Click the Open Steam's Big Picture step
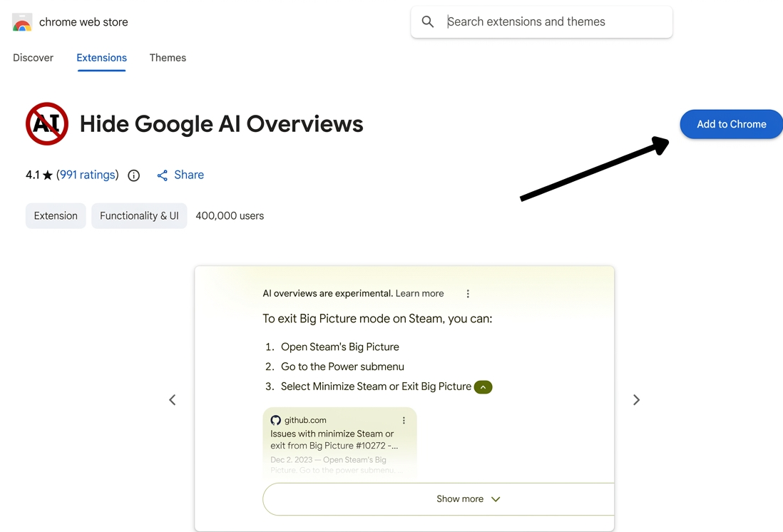 tap(339, 347)
